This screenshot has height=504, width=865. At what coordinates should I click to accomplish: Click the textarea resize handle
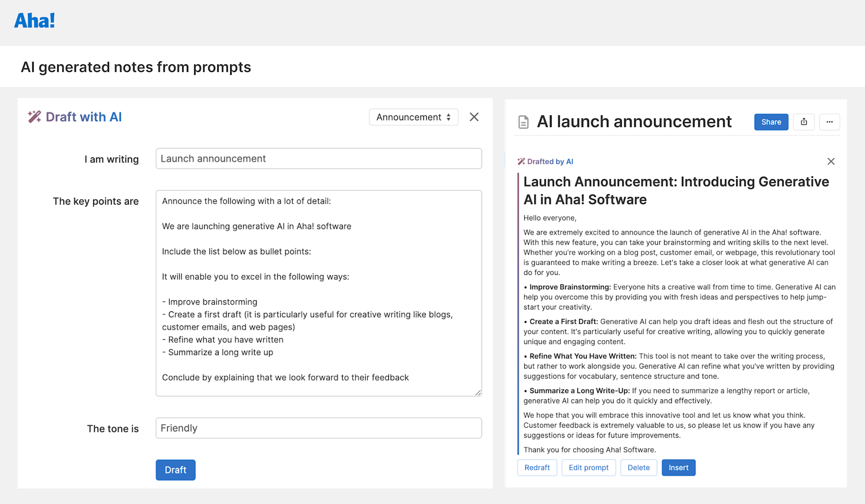pyautogui.click(x=478, y=392)
